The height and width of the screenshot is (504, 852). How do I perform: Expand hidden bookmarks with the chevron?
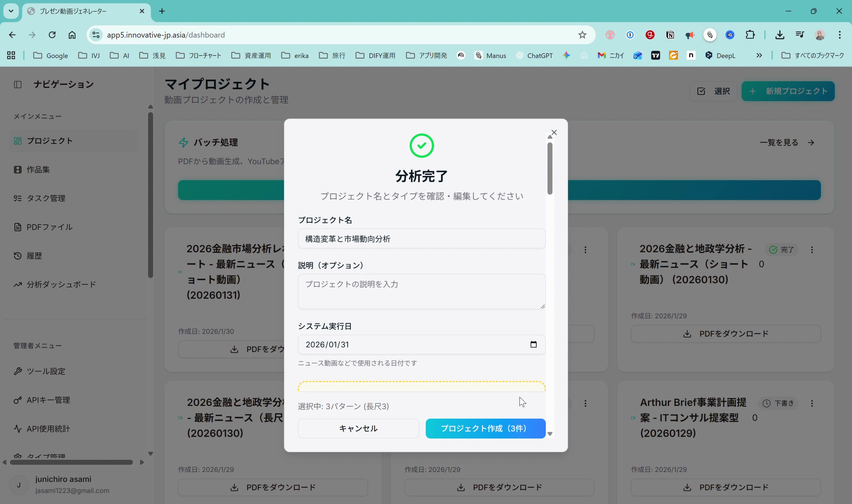click(x=759, y=55)
